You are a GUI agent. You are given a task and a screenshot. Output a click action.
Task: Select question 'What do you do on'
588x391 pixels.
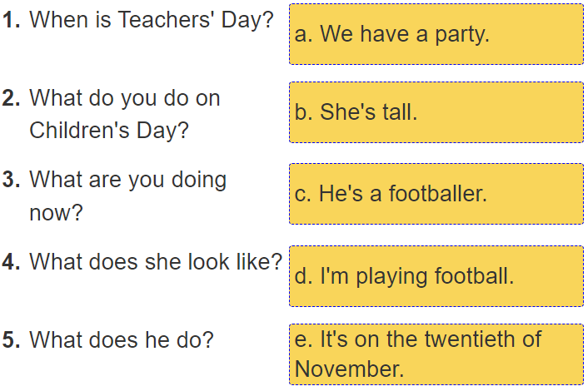tap(124, 98)
